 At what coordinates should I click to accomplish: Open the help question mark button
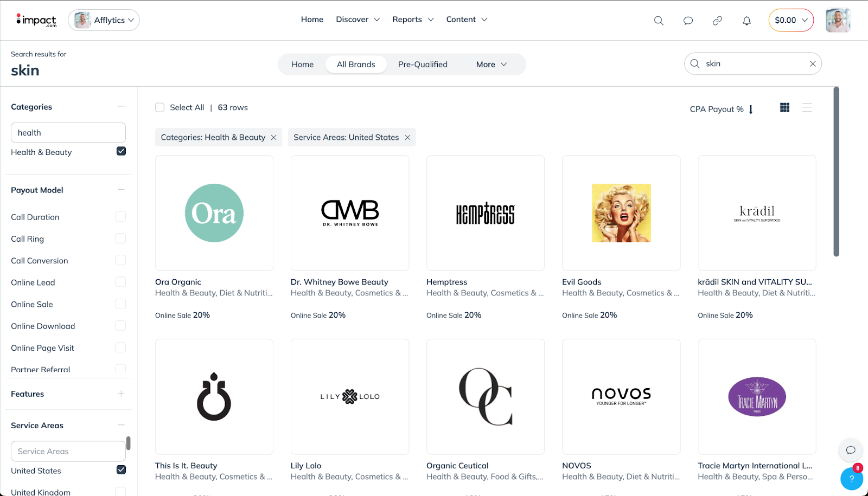[852, 479]
